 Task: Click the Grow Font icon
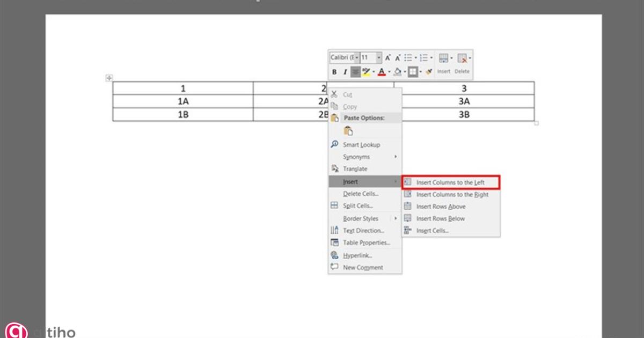click(388, 58)
